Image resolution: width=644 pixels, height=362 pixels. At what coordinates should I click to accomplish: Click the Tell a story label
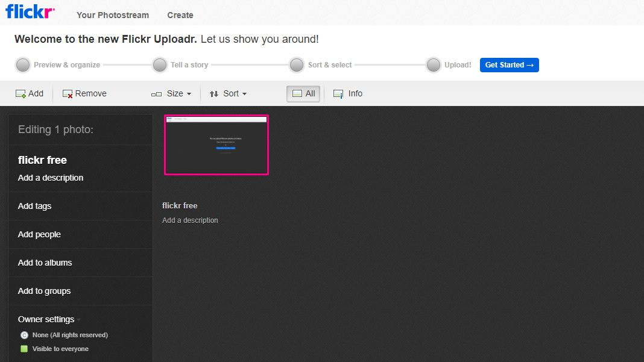click(x=189, y=65)
